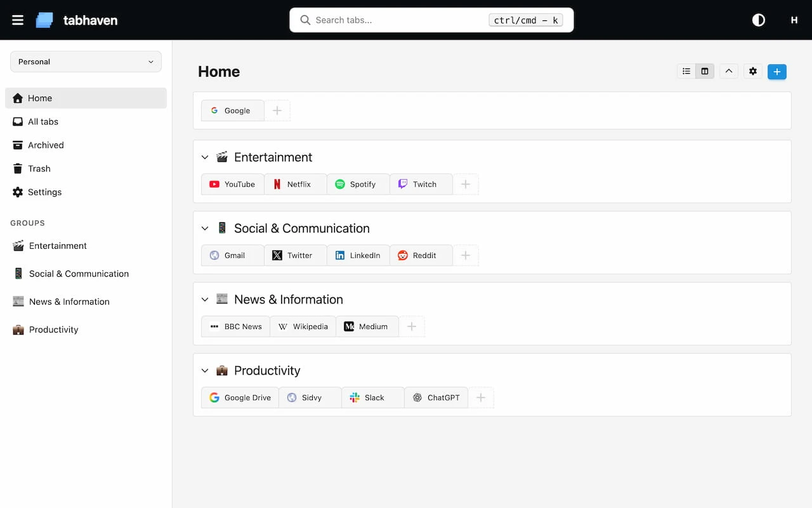
Task: Collapse the Productivity group chevron
Action: [x=205, y=370]
